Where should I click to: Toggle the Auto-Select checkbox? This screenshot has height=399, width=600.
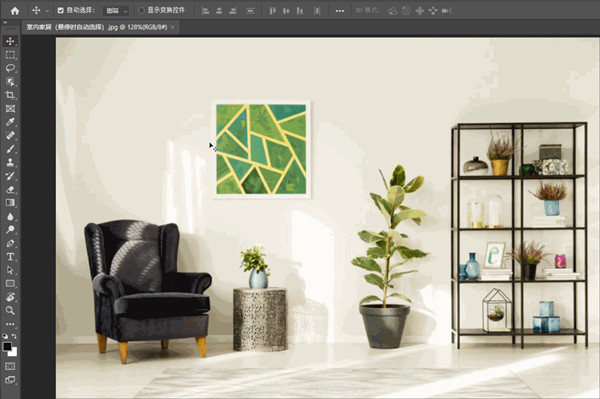pyautogui.click(x=60, y=11)
